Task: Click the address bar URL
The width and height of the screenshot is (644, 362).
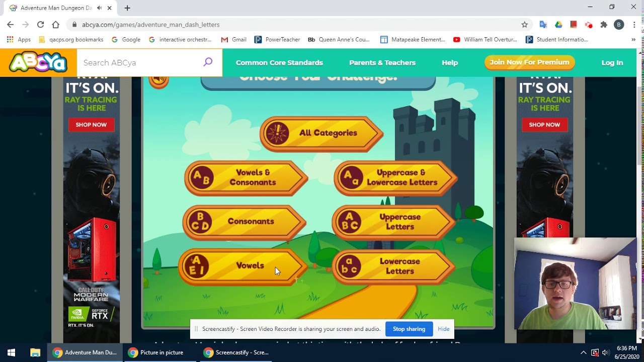Action: [151, 25]
